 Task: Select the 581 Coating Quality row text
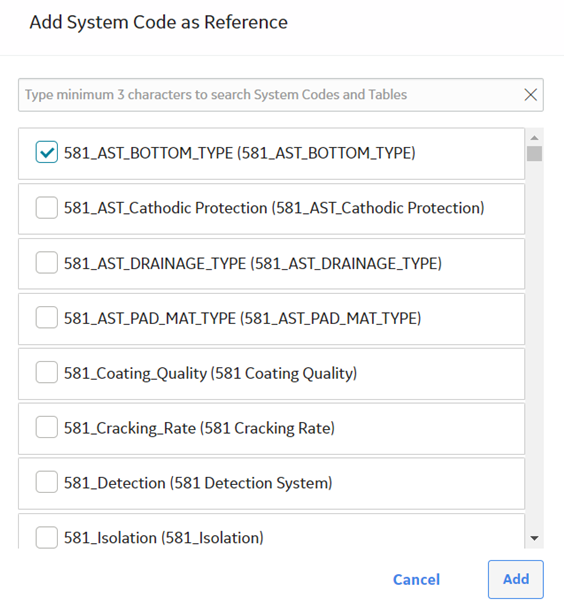click(210, 373)
